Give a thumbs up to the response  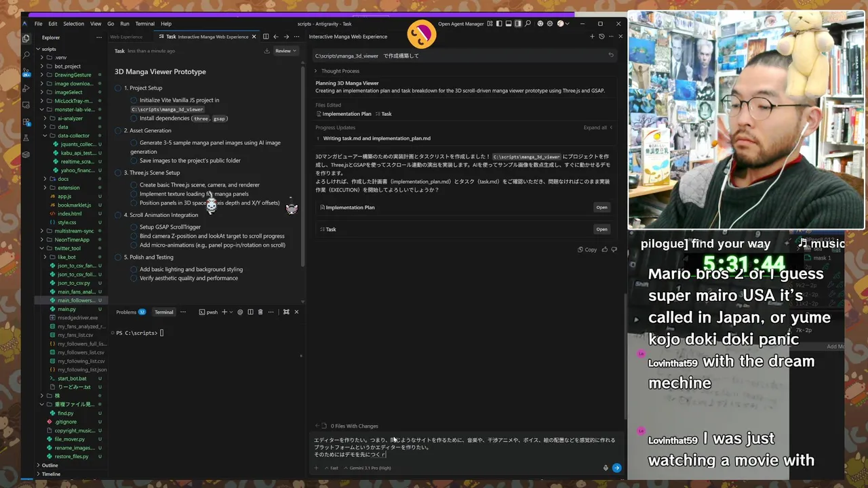605,249
